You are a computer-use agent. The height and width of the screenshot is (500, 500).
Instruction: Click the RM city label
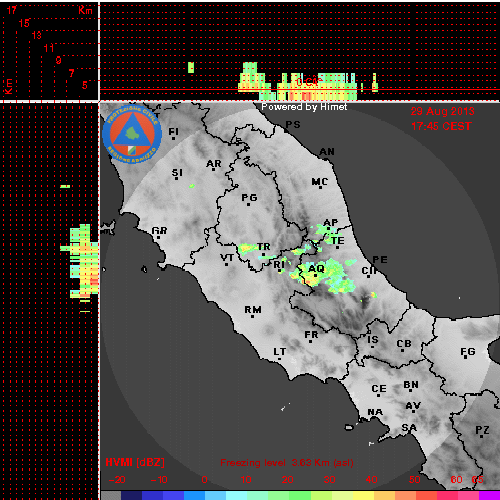coord(253,310)
